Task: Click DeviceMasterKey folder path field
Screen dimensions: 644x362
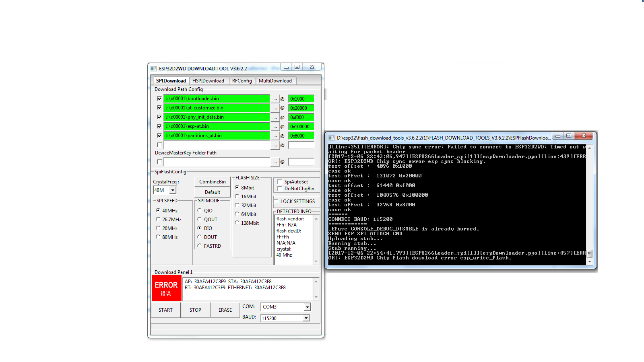Action: [x=217, y=162]
